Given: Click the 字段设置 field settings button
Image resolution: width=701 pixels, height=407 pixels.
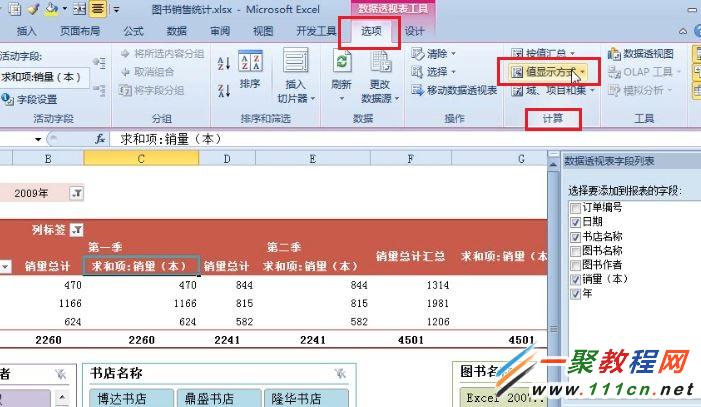Looking at the screenshot, I should pyautogui.click(x=30, y=99).
